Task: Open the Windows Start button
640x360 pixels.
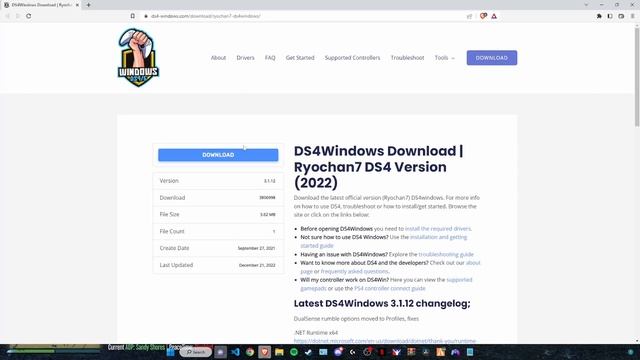Action: pos(170,352)
